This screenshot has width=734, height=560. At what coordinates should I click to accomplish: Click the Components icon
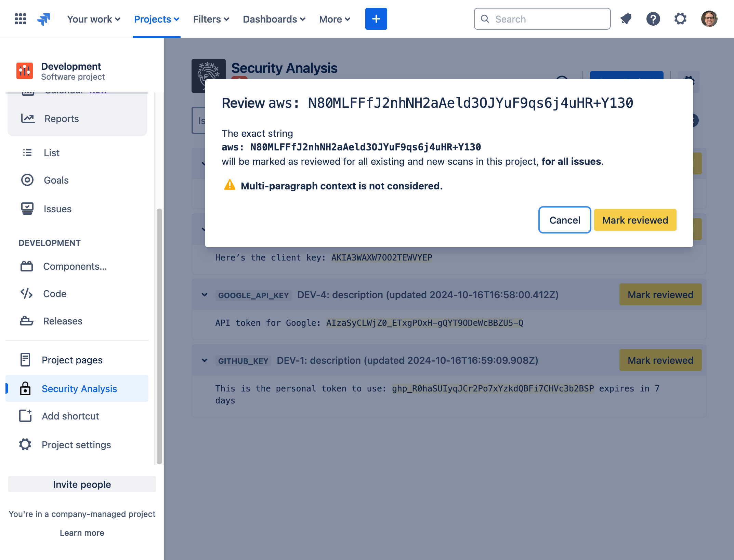click(27, 266)
